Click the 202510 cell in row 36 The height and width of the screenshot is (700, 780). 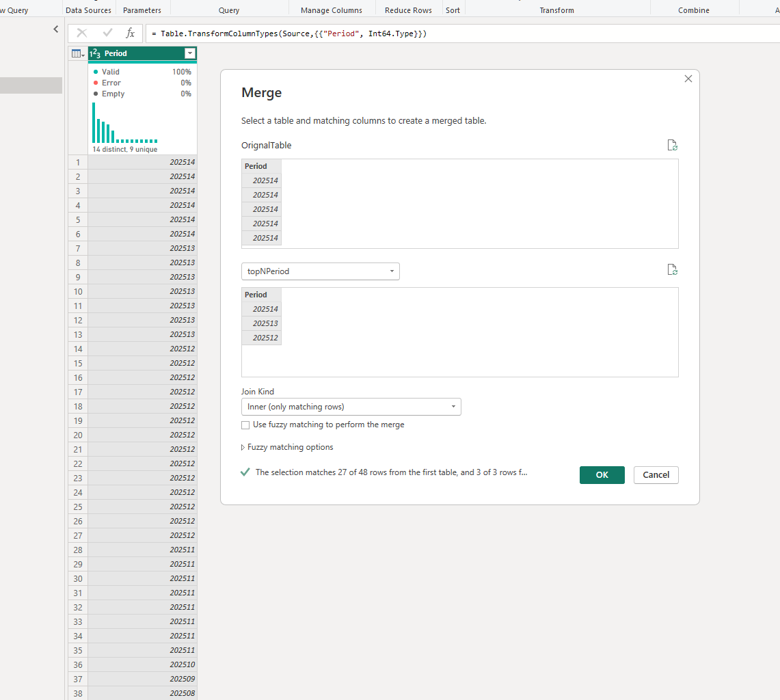143,664
